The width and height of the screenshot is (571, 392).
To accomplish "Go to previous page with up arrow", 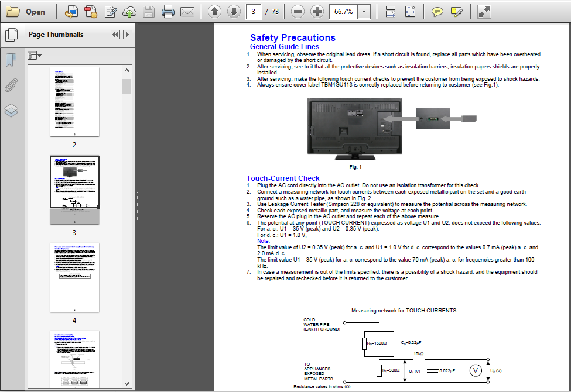I will tap(214, 12).
